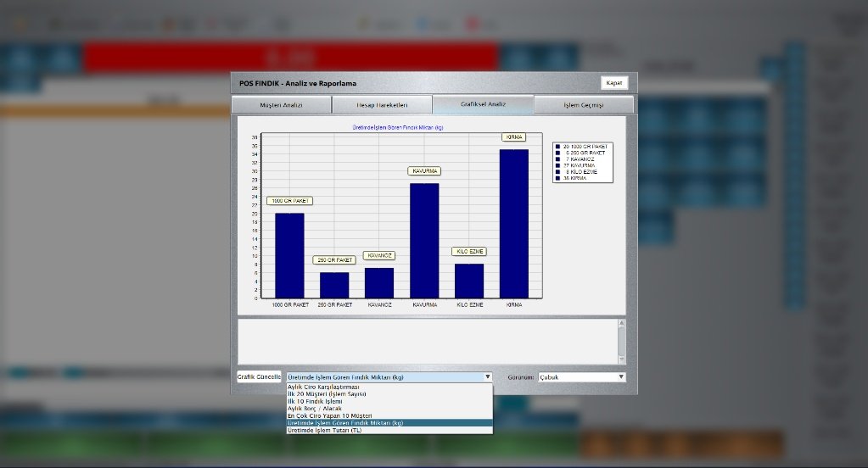Open the Hesap Hareketleri tab
Viewport: 868px width, 468px height.
coord(382,105)
